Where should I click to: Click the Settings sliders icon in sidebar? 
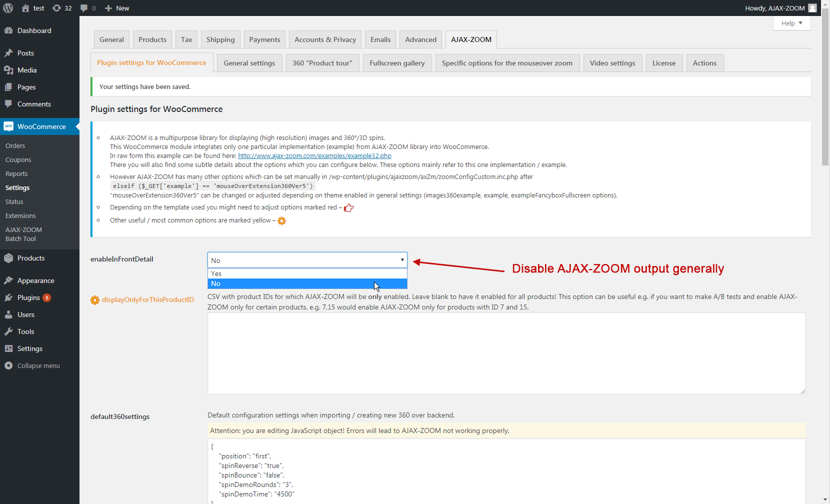(8, 348)
